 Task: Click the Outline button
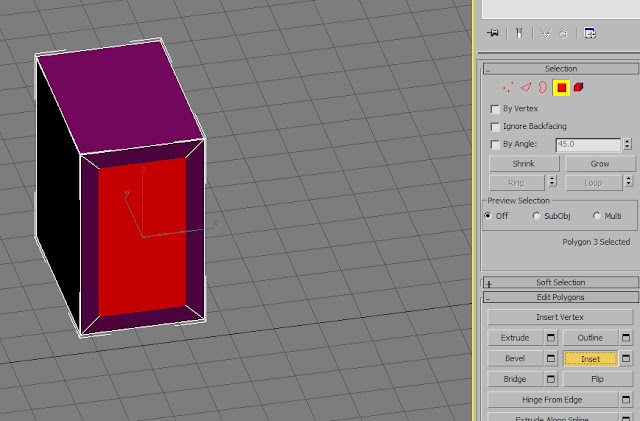[590, 338]
